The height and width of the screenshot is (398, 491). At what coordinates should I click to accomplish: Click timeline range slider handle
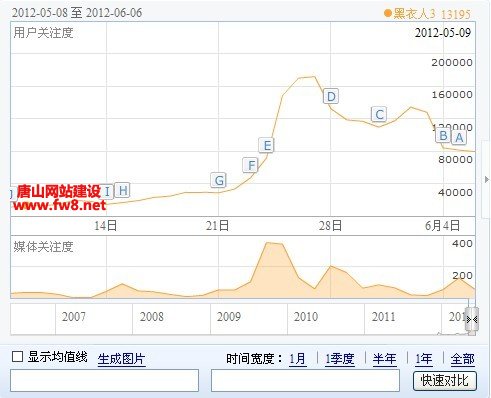pyautogui.click(x=472, y=320)
